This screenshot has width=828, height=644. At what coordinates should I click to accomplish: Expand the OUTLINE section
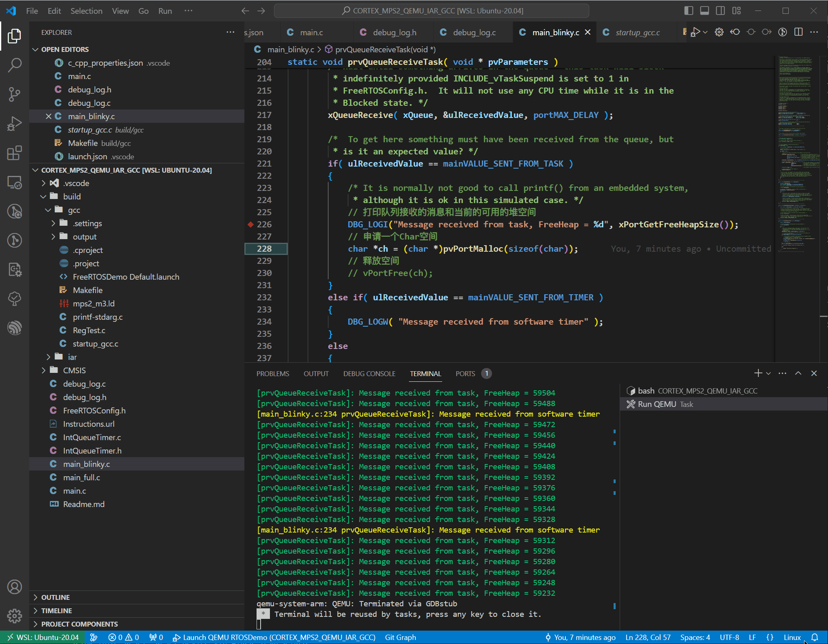click(36, 597)
